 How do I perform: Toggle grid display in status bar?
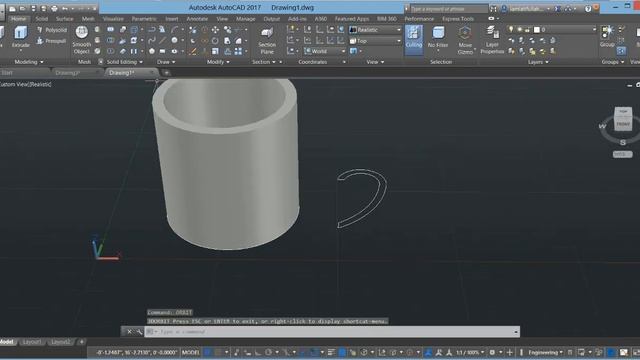tap(208, 352)
